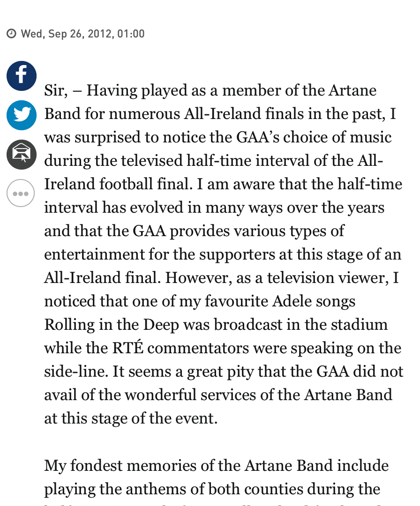Click the word 'Adele' in the letter
This screenshot has width=420, height=506.
292,301
